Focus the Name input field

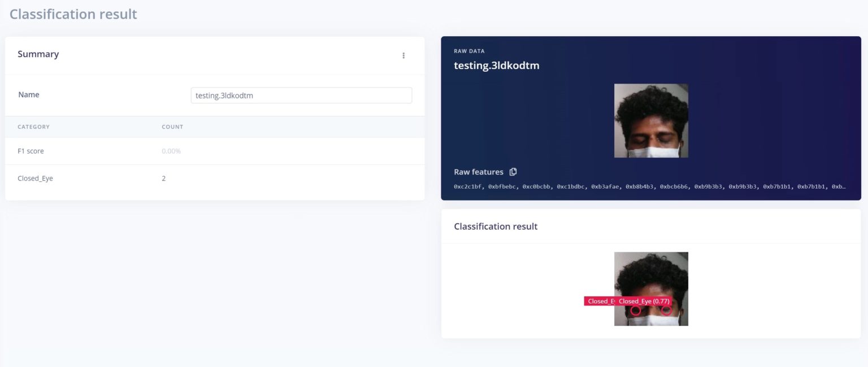tap(301, 95)
